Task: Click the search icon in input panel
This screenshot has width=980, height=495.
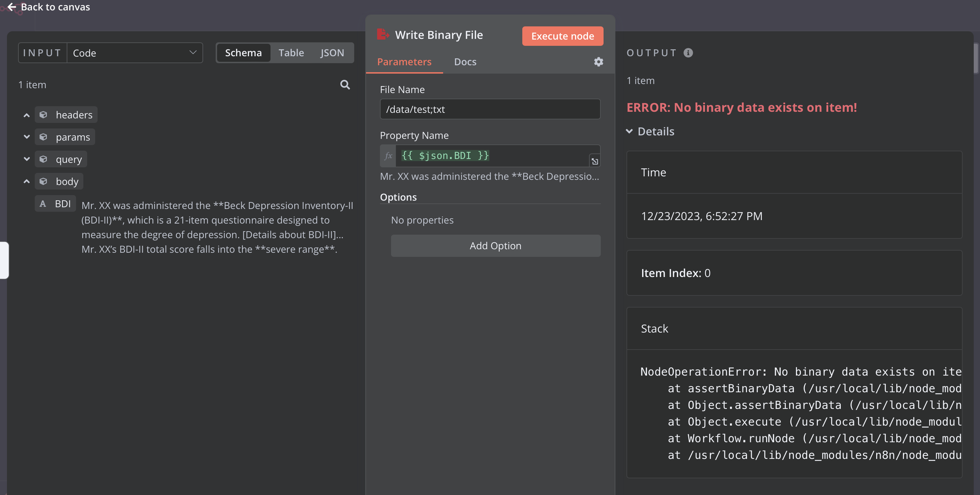Action: click(x=345, y=84)
